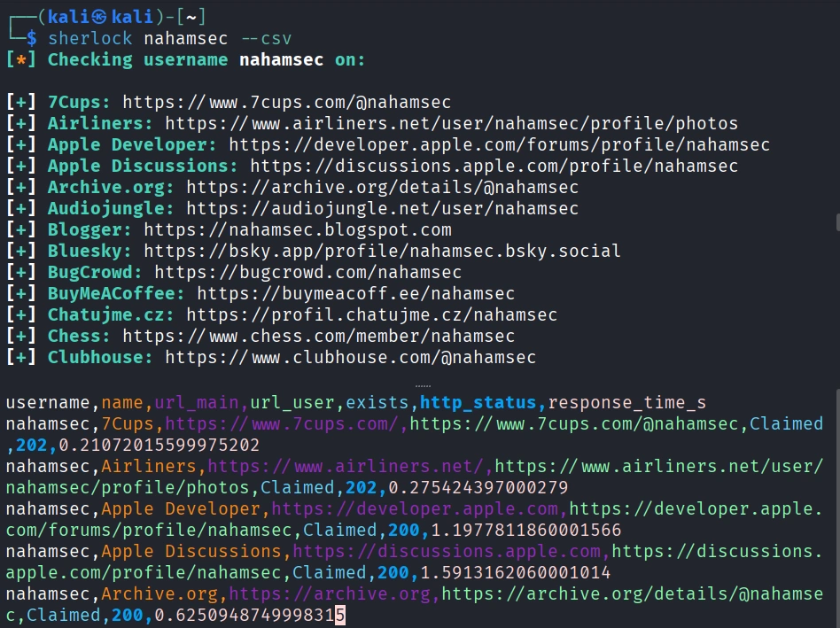
Task: Click the '(kali㉿kali)-[~]' prompt text
Action: [122, 17]
